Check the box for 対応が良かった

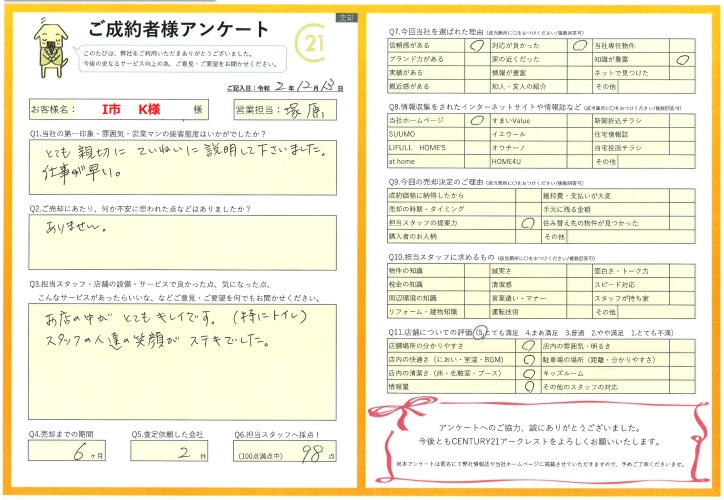[x=579, y=44]
